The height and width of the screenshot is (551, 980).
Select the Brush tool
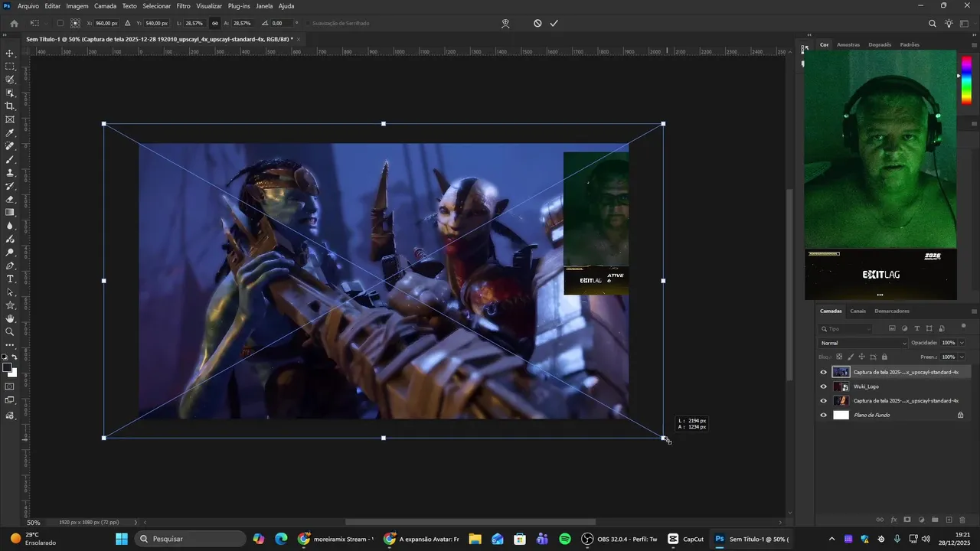(x=10, y=159)
